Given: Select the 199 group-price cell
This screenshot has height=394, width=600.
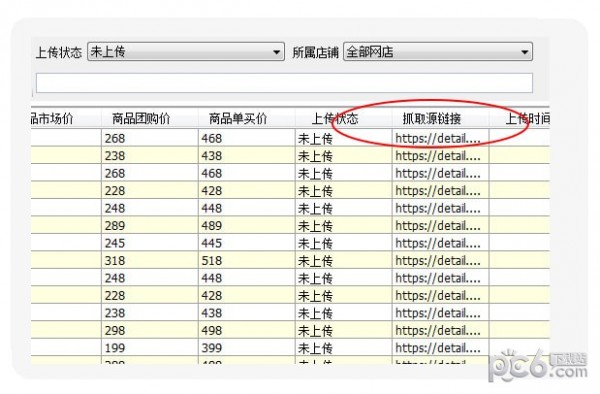Looking at the screenshot, I should (150, 348).
